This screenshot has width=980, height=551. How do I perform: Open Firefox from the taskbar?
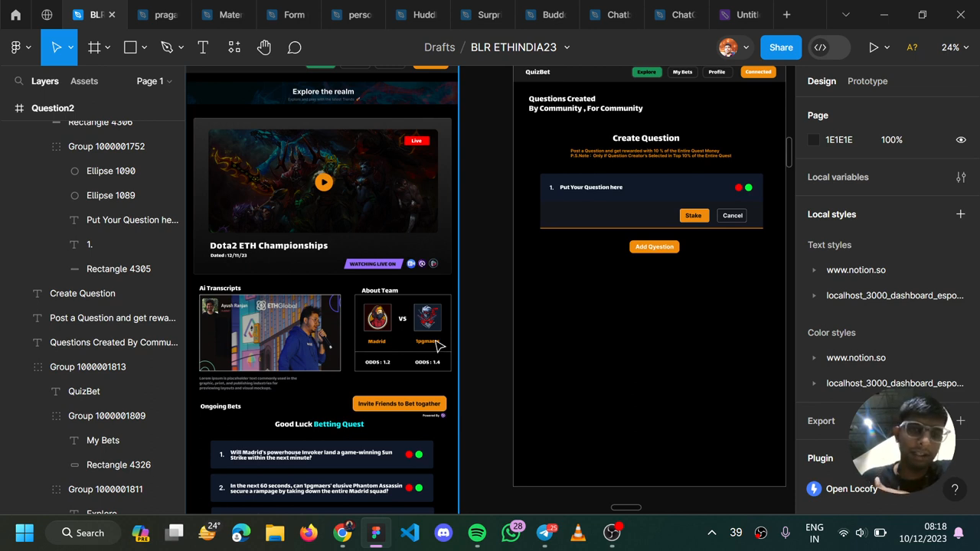309,533
